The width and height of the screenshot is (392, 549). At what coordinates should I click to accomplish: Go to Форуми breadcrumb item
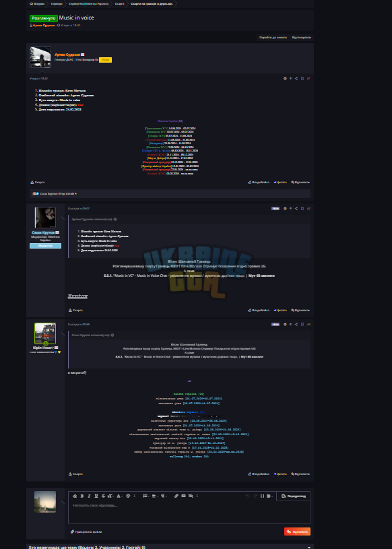[37, 3]
